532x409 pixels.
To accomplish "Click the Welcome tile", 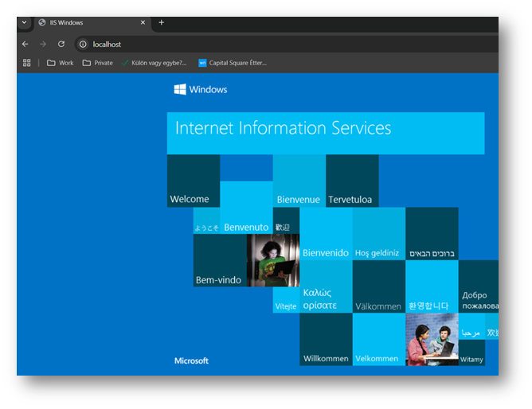I will pyautogui.click(x=193, y=181).
